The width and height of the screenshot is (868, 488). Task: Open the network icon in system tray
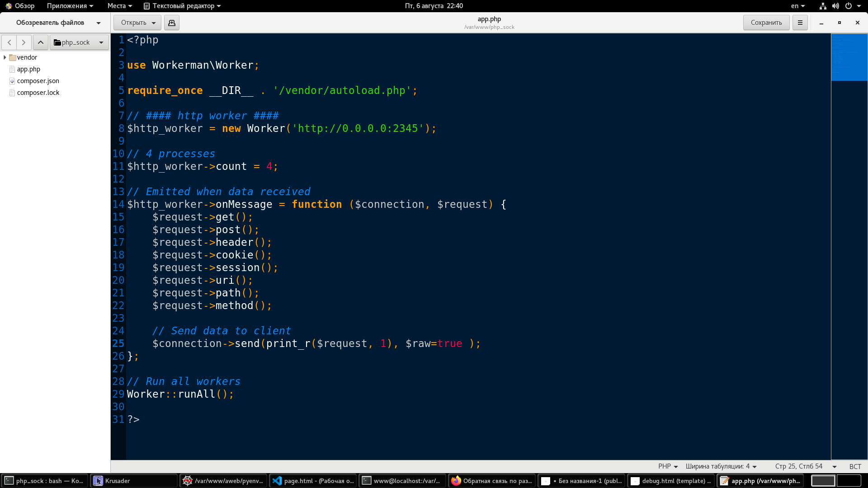pos(823,6)
